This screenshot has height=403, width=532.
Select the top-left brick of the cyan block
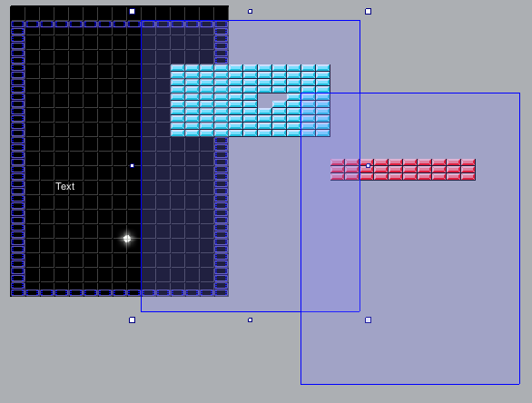177,68
